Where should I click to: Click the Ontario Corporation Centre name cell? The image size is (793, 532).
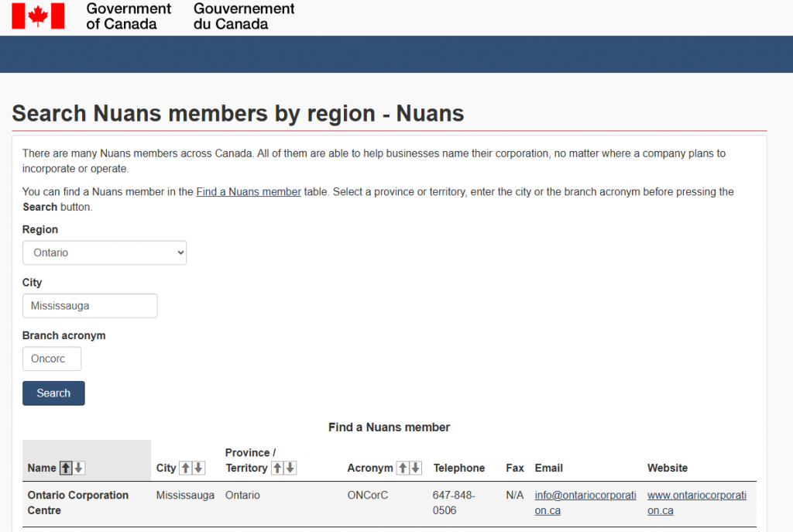click(x=78, y=503)
